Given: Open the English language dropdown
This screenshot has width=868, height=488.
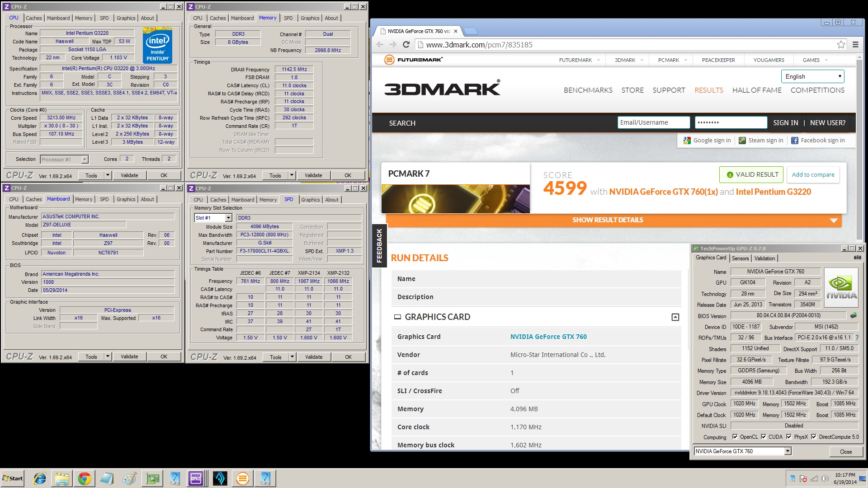Looking at the screenshot, I should click(812, 76).
